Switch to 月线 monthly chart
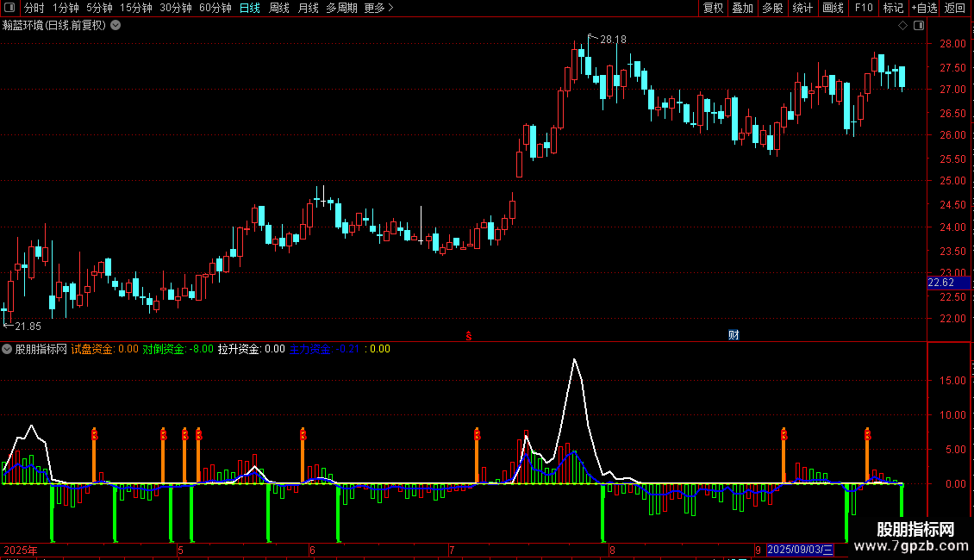 pos(308,8)
